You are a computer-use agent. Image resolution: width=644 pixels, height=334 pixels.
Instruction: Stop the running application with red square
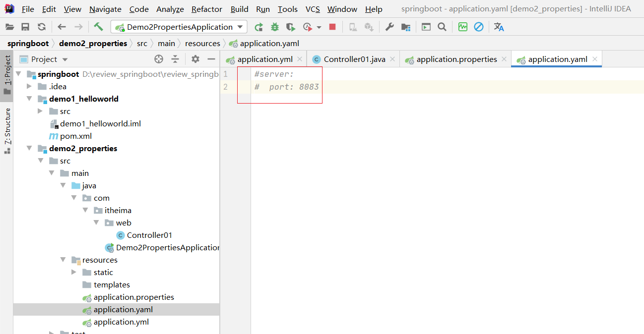pos(332,27)
